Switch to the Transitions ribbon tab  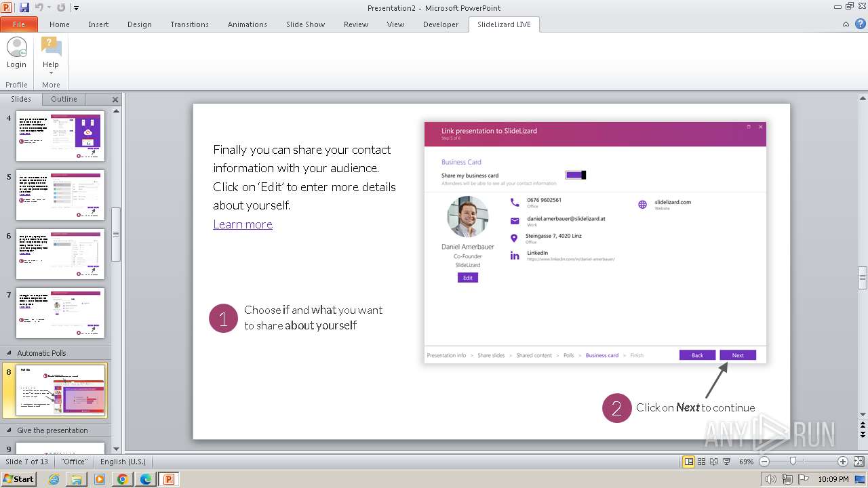click(189, 24)
